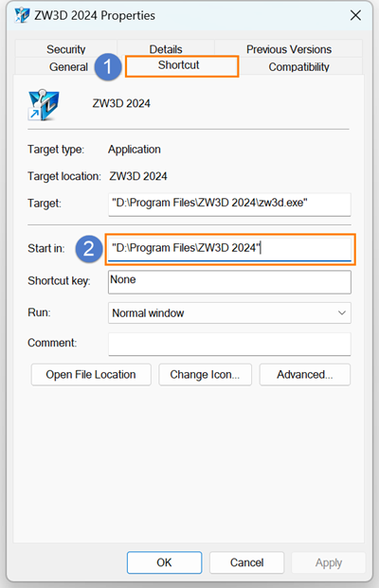Close the Properties dialog

[355, 15]
